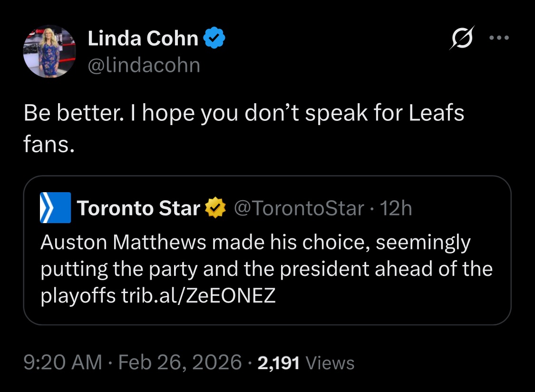
Task: Follow the trib.al/ZeEONEZ link
Action: pyautogui.click(x=197, y=296)
